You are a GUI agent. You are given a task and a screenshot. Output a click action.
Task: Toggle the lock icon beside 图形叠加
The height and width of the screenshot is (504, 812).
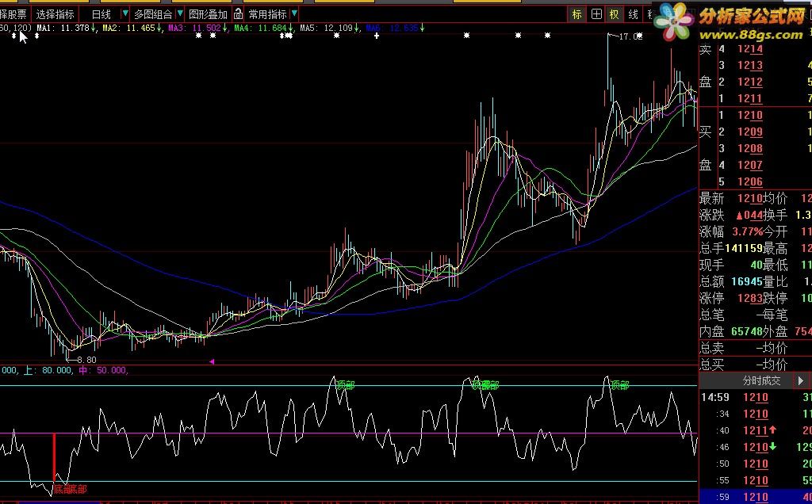click(238, 14)
